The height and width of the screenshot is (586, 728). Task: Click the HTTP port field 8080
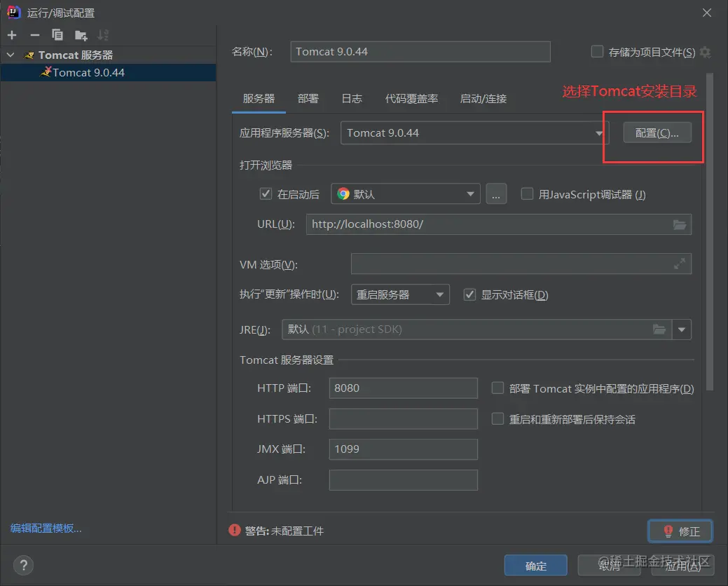(403, 388)
